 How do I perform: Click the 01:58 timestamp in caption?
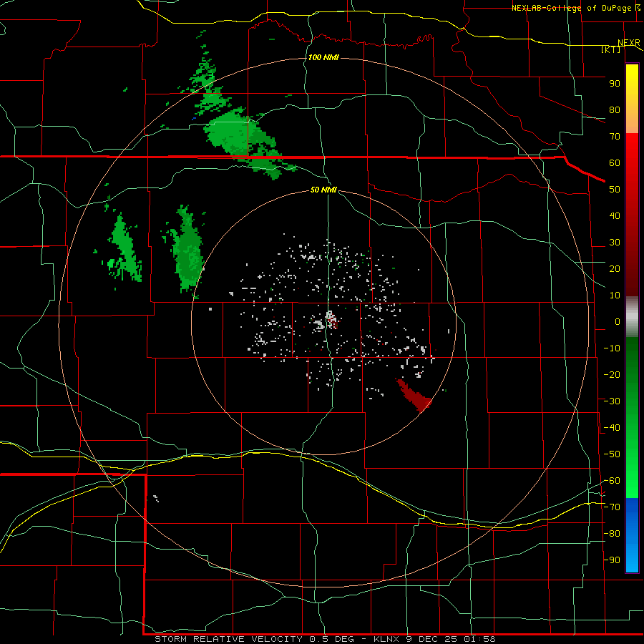479,639
